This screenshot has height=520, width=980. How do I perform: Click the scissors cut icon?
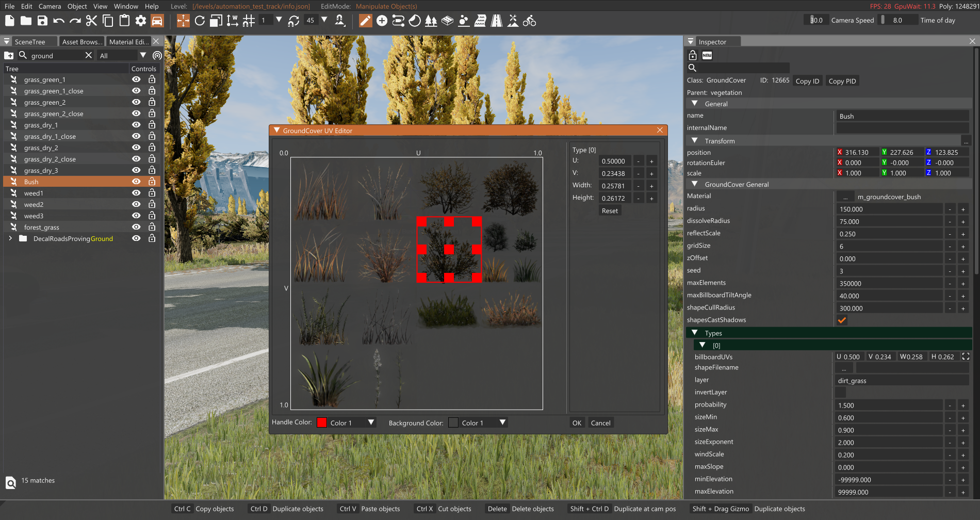pos(91,21)
